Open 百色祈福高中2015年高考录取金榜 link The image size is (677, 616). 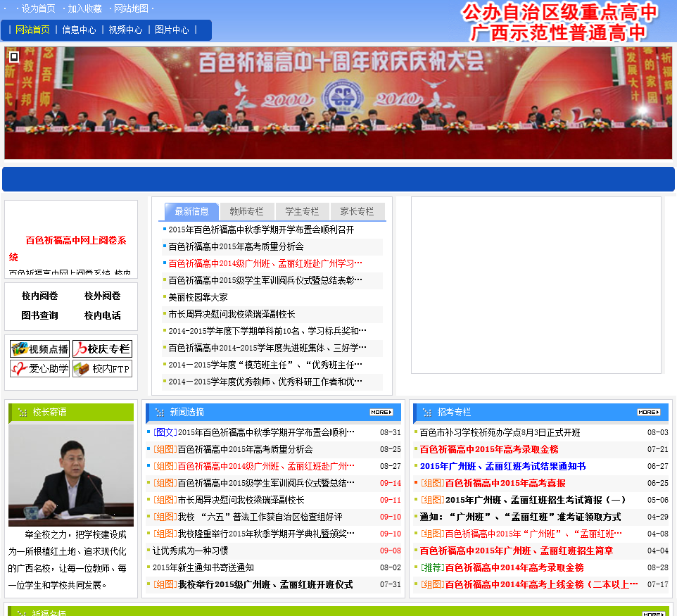pos(489,449)
